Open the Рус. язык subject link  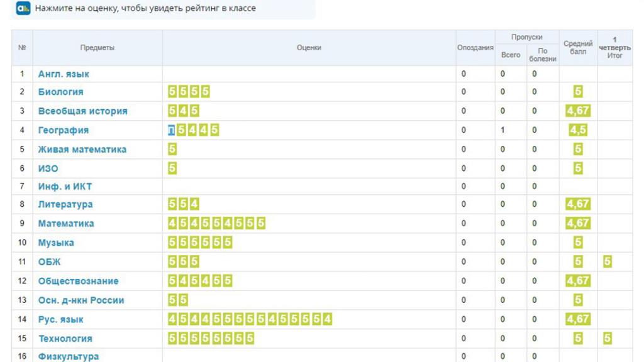pyautogui.click(x=61, y=320)
